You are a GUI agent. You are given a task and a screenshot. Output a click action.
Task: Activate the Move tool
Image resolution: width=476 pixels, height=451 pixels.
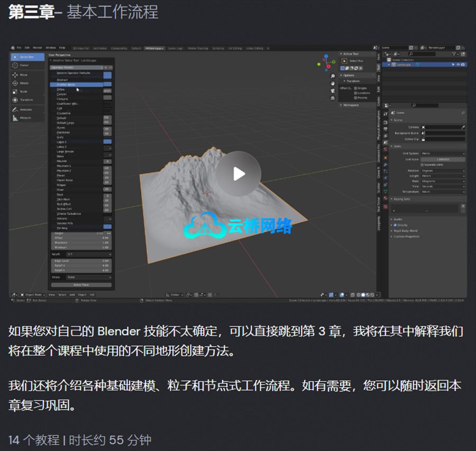[24, 75]
